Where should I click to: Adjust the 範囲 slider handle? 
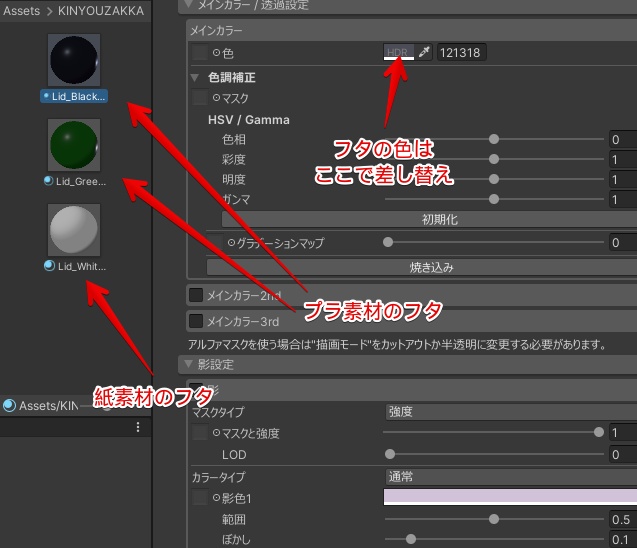[x=494, y=519]
